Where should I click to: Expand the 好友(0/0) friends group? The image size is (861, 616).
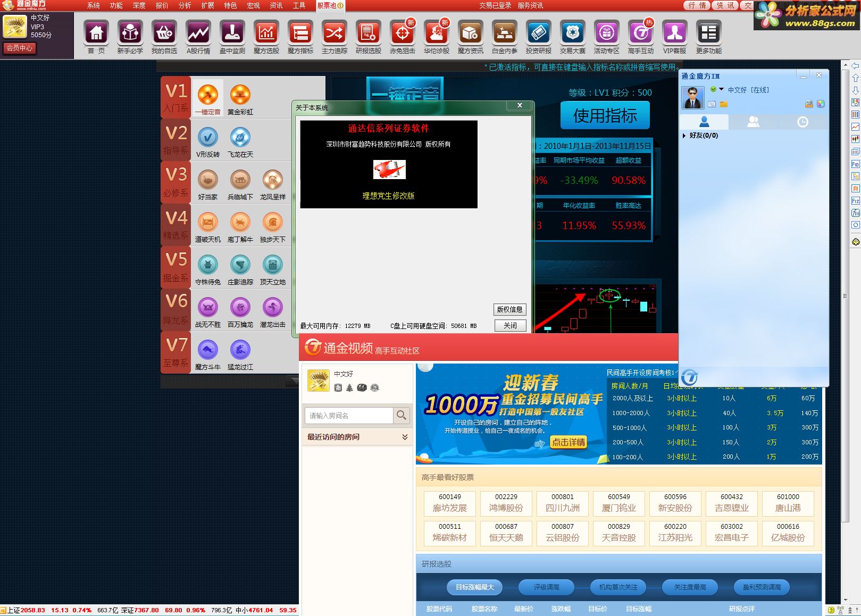point(684,136)
